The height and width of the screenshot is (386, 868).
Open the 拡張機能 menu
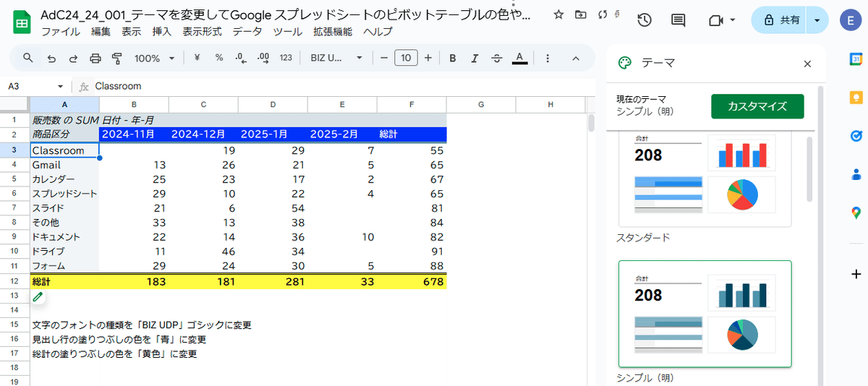click(x=333, y=31)
